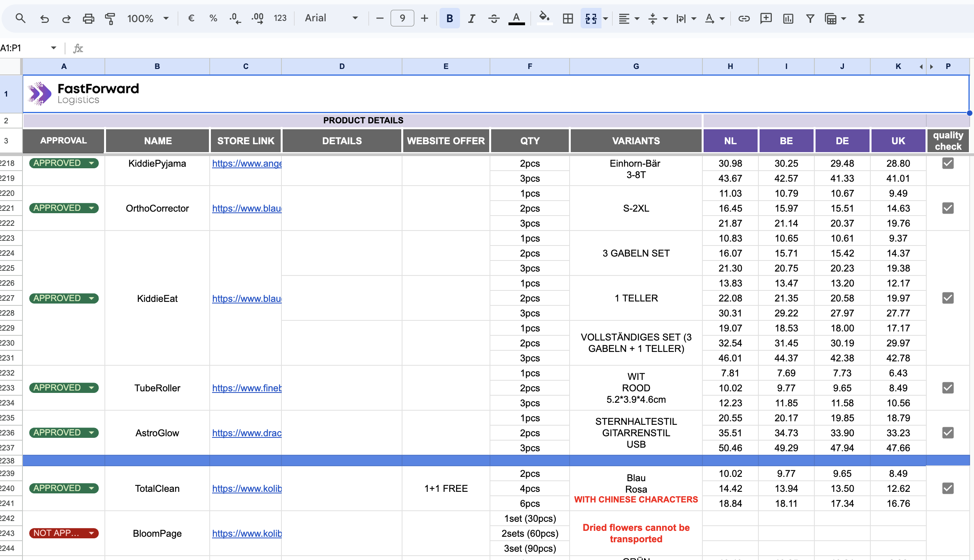Open OrthoCorrector store link
The image size is (974, 560).
pyautogui.click(x=247, y=208)
